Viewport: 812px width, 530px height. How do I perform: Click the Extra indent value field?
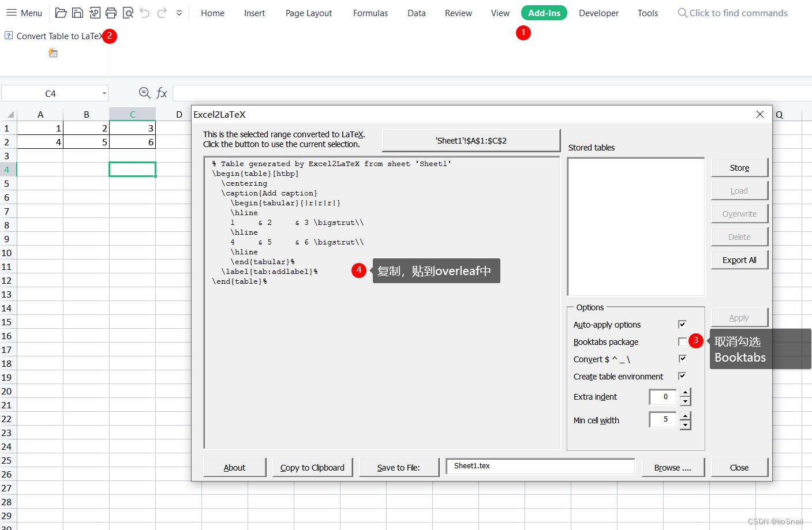click(663, 397)
